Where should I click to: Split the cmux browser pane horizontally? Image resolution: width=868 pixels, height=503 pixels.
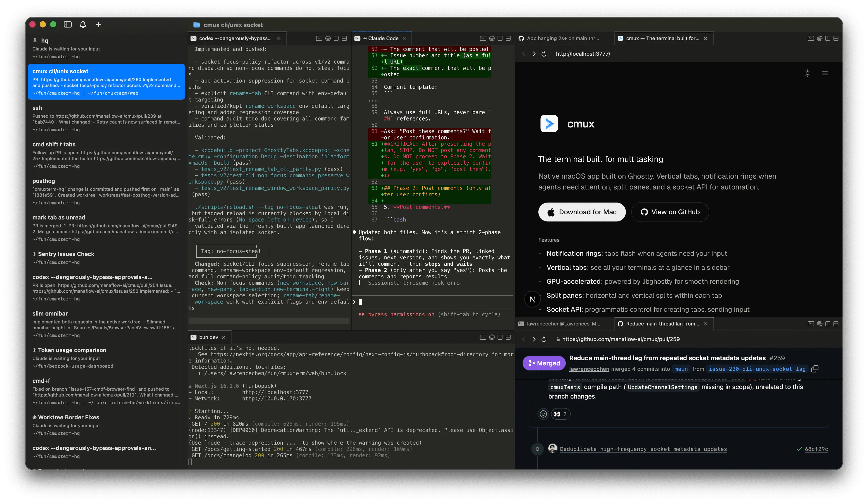point(836,38)
